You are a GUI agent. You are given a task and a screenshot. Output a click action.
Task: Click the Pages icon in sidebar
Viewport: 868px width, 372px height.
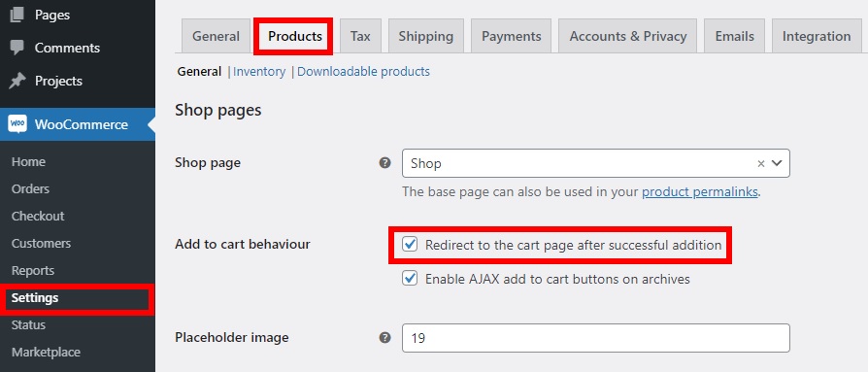point(17,15)
